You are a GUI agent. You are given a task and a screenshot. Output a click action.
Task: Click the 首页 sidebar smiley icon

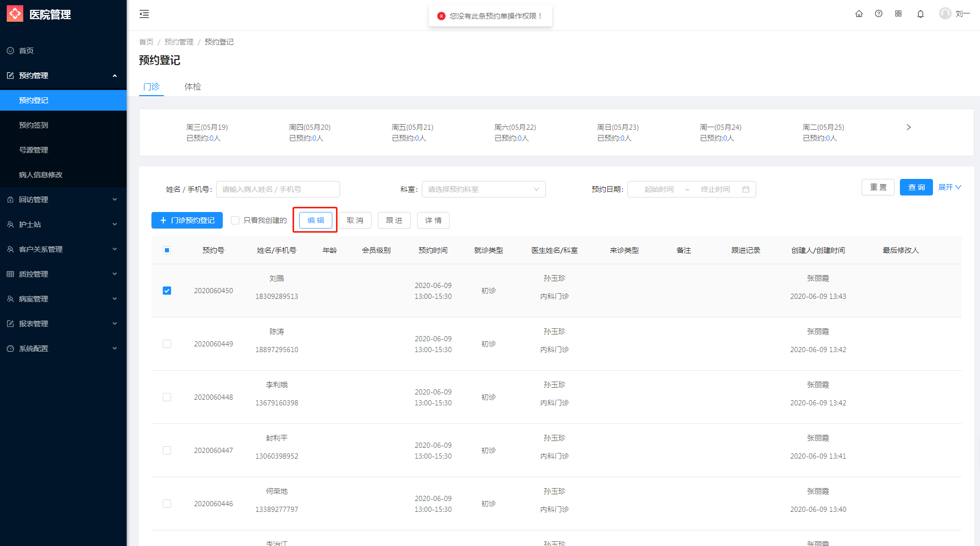click(x=10, y=51)
